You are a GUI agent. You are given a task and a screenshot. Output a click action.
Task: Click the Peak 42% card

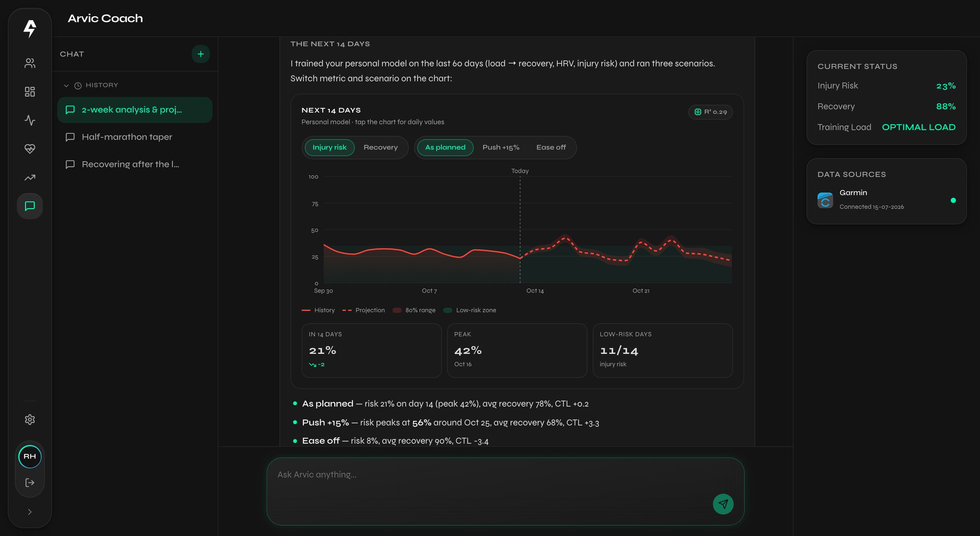tap(517, 351)
